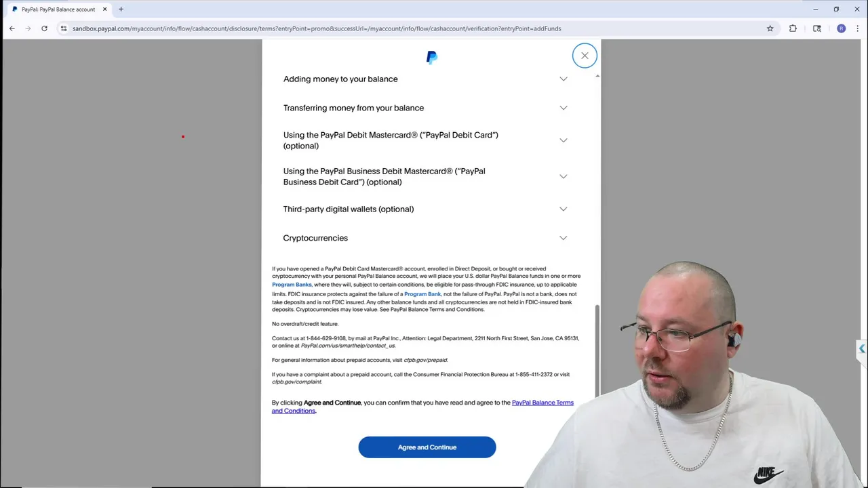Close the PayPal disclosure dialog

585,56
